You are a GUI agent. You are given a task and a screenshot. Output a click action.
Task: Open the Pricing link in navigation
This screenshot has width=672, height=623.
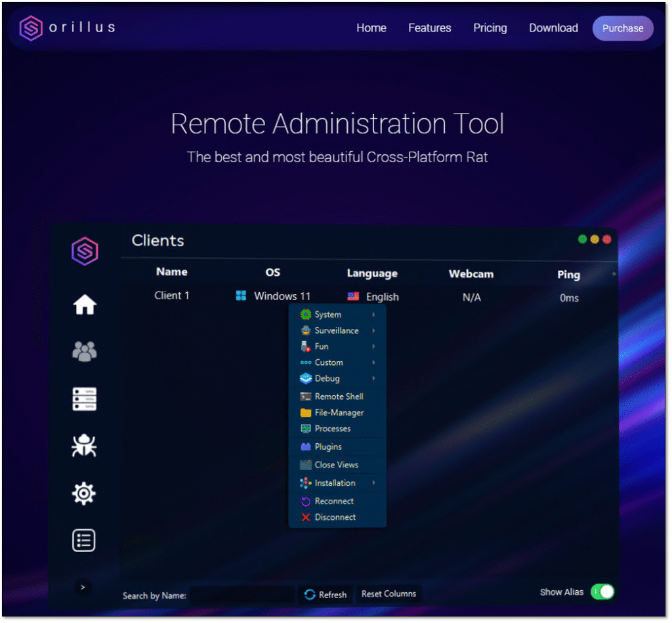(490, 28)
